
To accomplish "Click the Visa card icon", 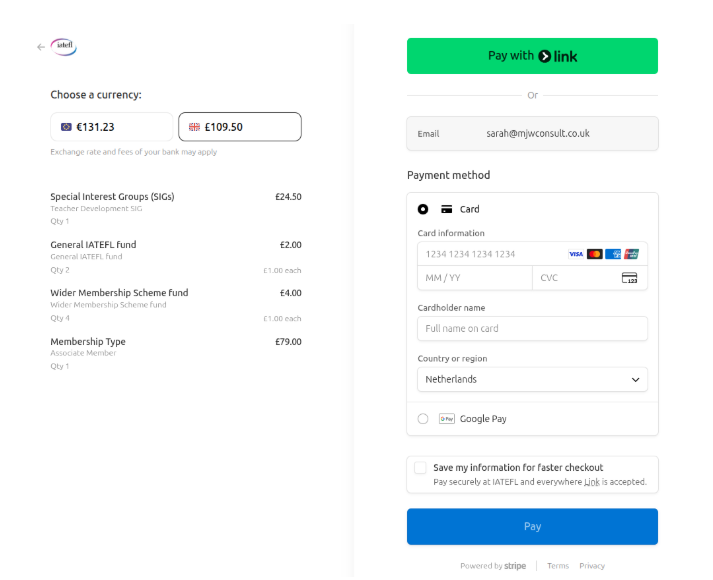I will 576,254.
